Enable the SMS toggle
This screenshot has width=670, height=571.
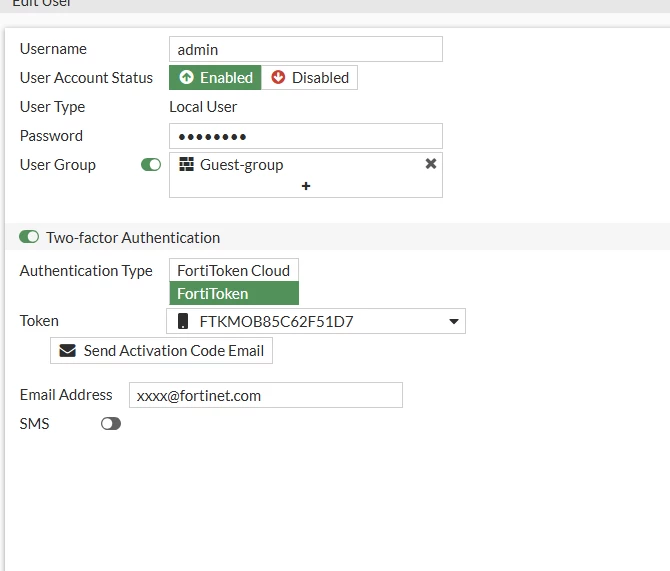coord(111,424)
